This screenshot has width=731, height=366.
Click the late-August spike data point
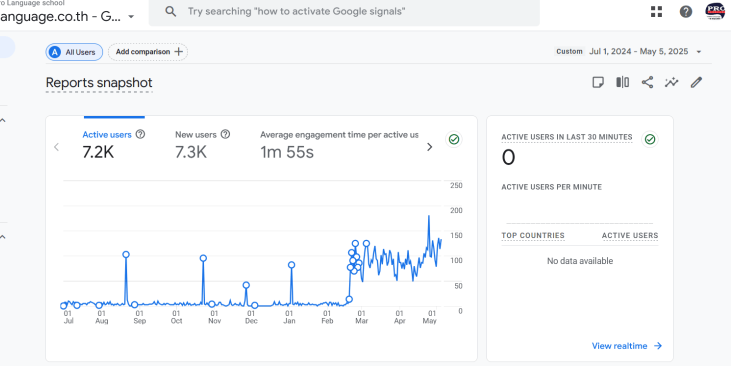pyautogui.click(x=126, y=255)
